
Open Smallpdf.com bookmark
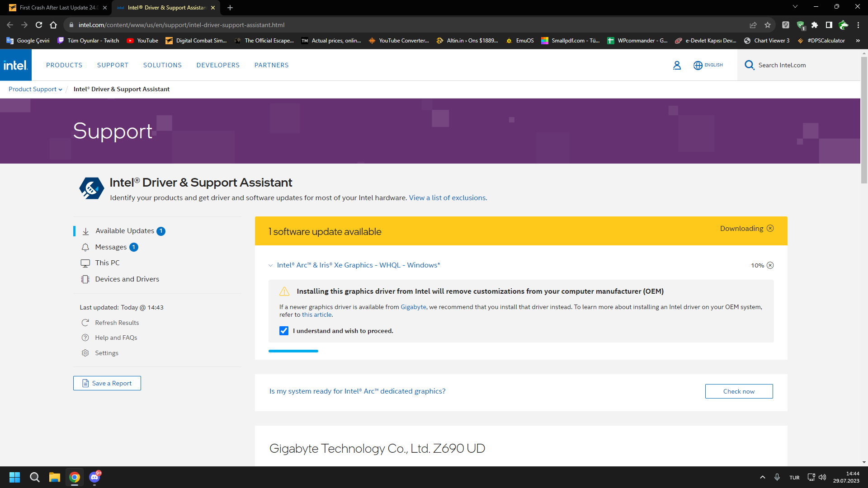pos(571,41)
